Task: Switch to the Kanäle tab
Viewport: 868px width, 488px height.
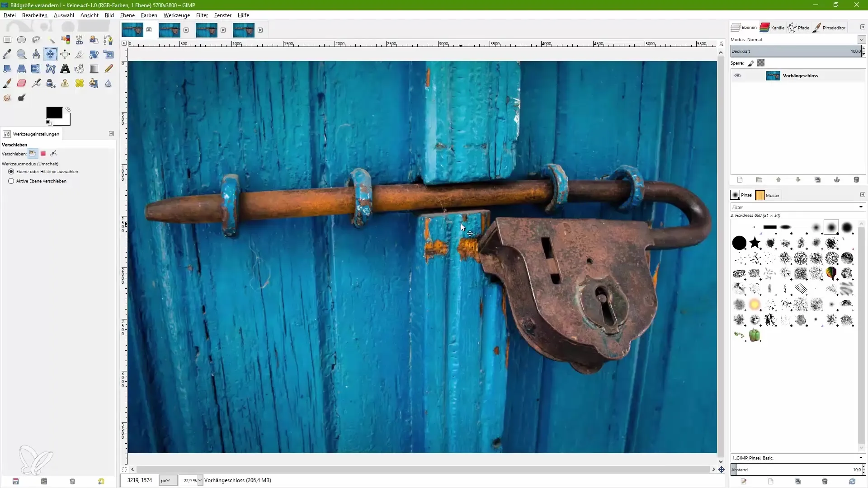Action: [772, 28]
